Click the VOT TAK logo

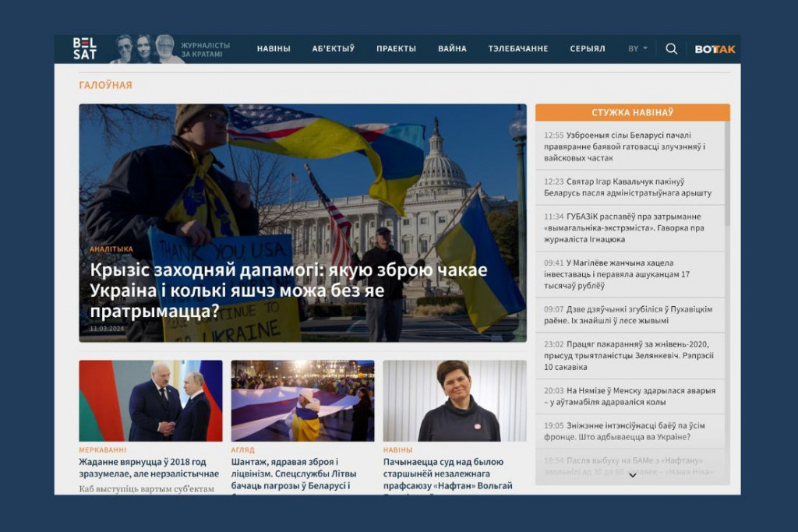[x=715, y=49]
